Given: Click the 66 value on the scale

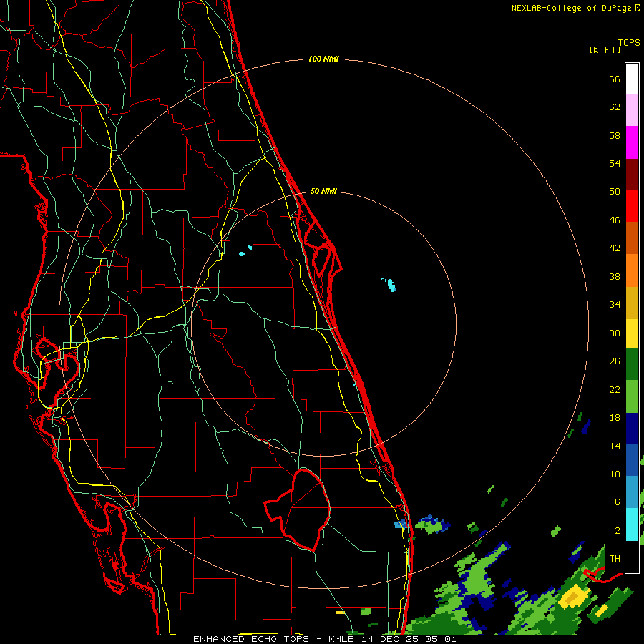Looking at the screenshot, I should pos(615,79).
